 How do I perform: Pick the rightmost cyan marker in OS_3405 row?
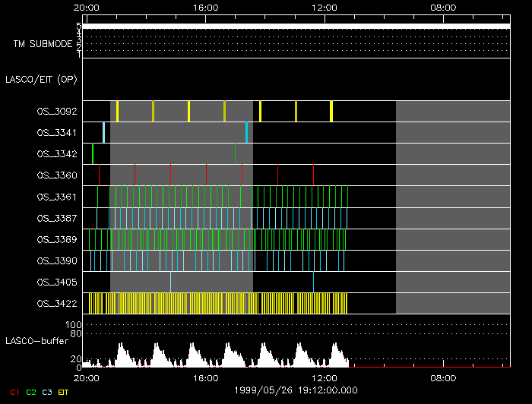[x=313, y=282]
